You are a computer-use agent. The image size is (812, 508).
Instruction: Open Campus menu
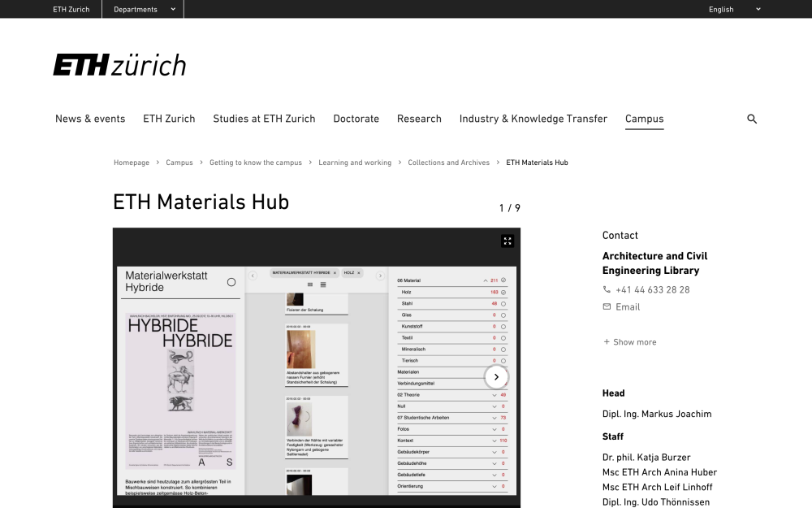pyautogui.click(x=644, y=119)
